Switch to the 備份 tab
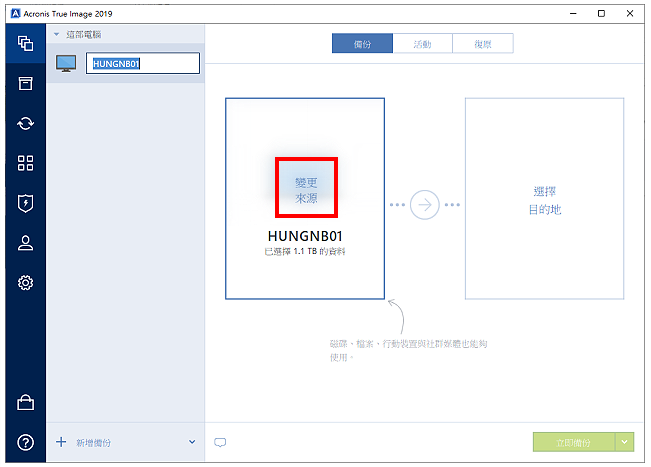The image size is (651, 467). coord(362,44)
